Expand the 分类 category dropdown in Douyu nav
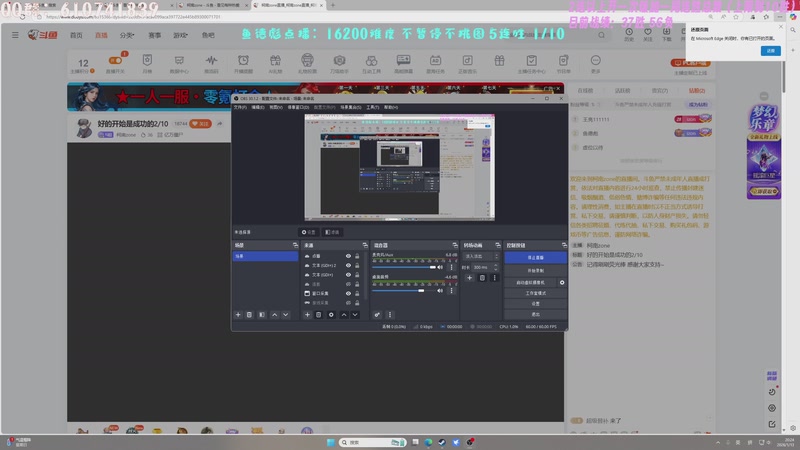Image resolution: width=800 pixels, height=450 pixels. (x=127, y=35)
